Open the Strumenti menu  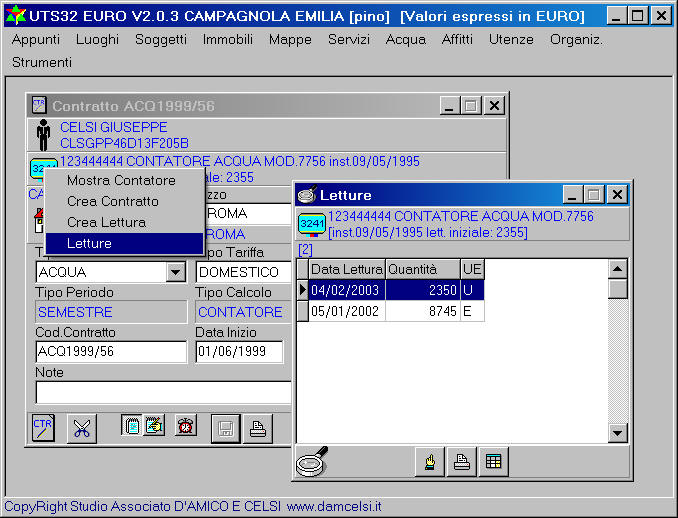pyautogui.click(x=42, y=62)
